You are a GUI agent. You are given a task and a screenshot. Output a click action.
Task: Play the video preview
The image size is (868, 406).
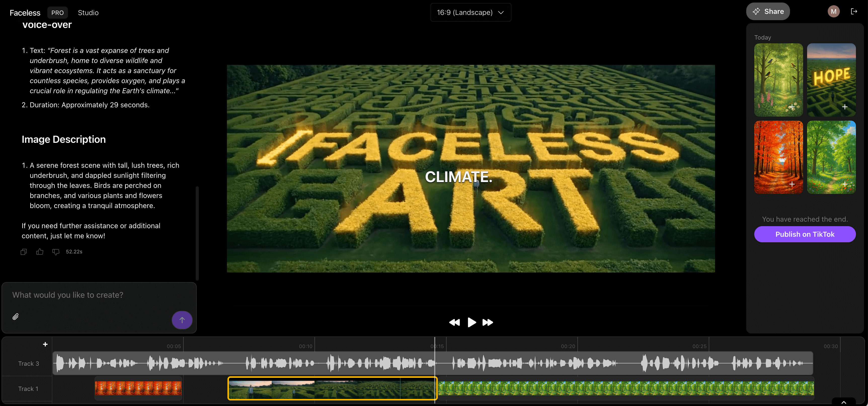pos(472,322)
